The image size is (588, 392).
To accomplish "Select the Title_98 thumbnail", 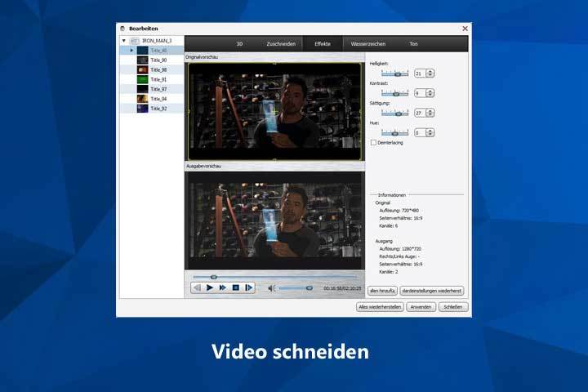I will (142, 69).
